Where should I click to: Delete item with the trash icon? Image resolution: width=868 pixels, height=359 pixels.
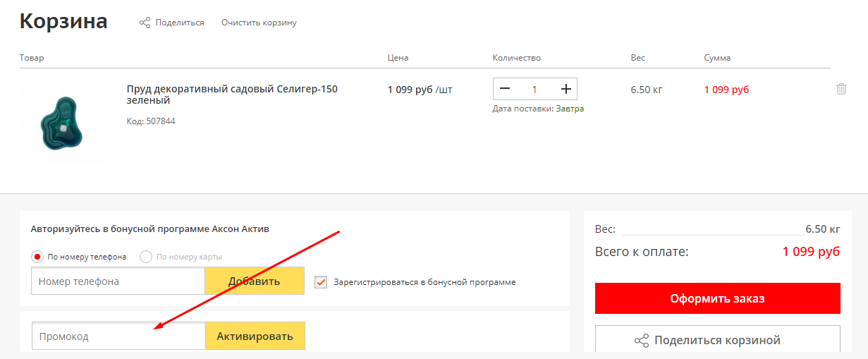pos(841,89)
